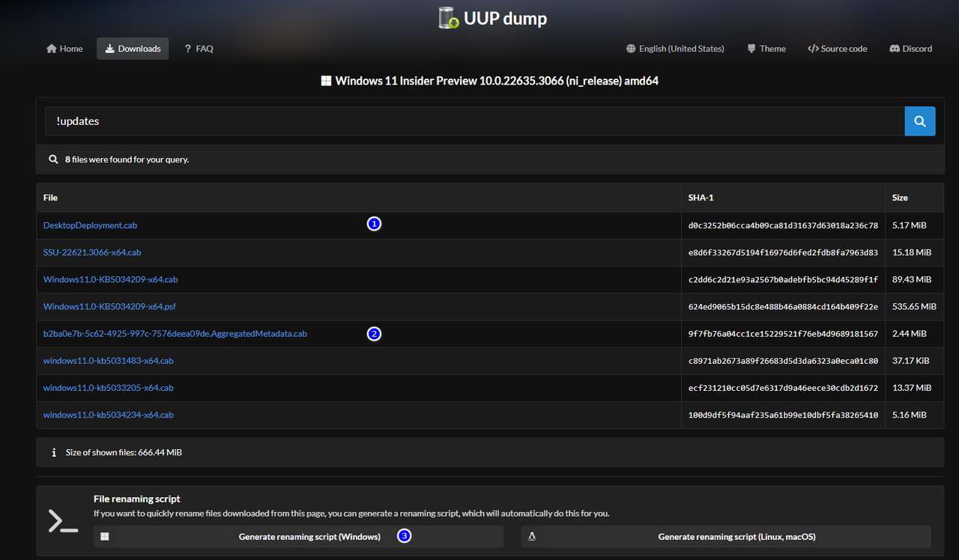Click Size of shown files: 666.44 MiB
The width and height of the screenshot is (959, 560).
pos(124,452)
